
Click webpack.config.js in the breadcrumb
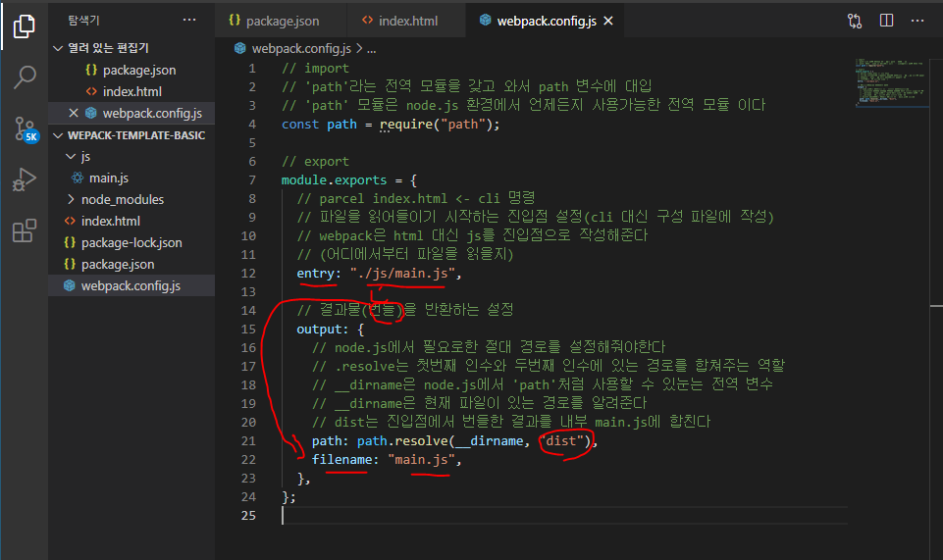(300, 49)
